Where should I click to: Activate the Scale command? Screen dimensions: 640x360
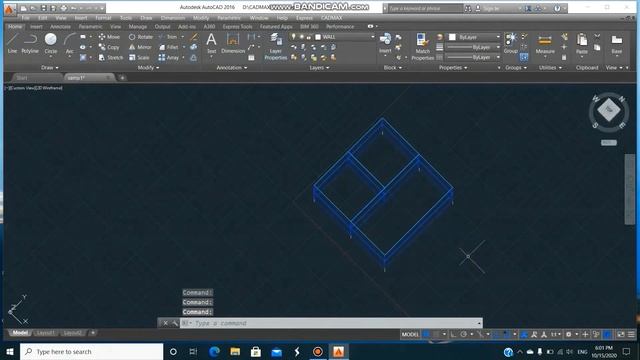click(x=139, y=58)
